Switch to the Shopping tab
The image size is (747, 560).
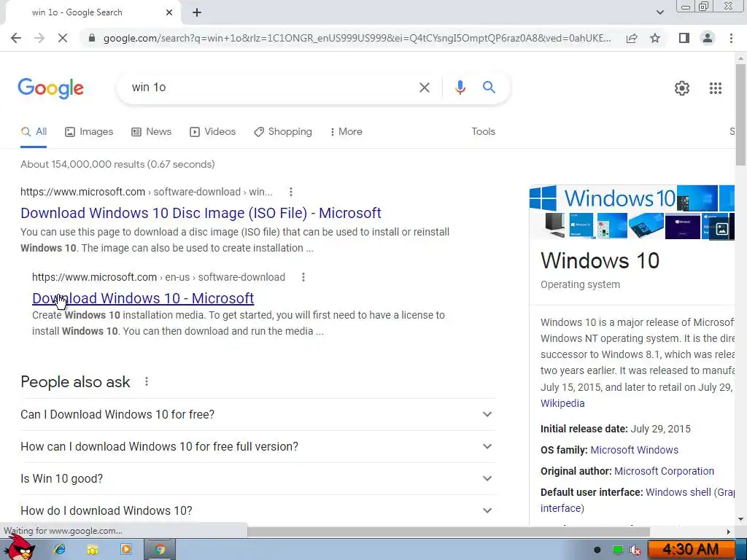click(283, 132)
